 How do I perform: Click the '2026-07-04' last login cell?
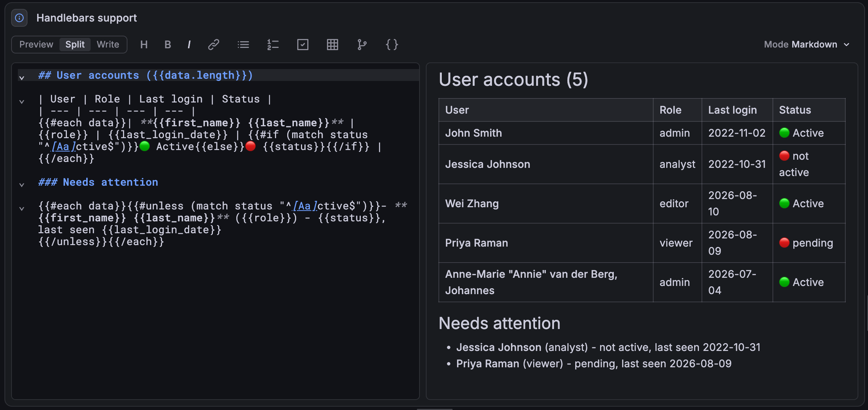click(737, 282)
